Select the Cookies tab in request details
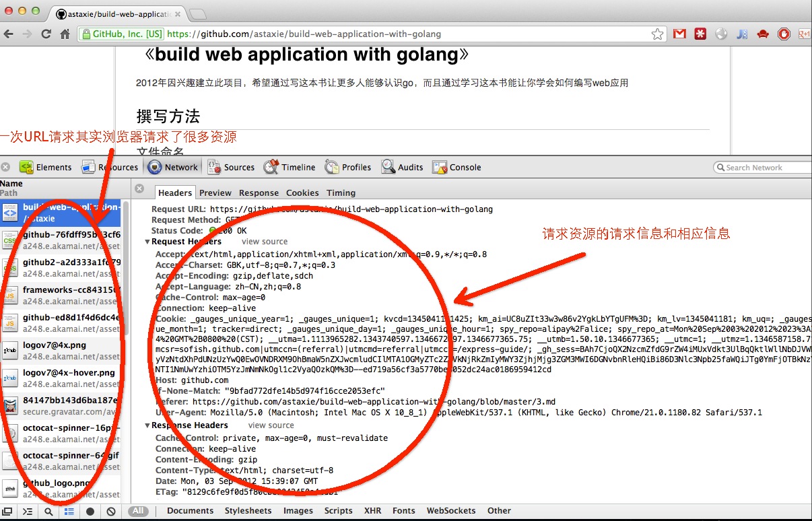Image resolution: width=812 pixels, height=521 pixels. pos(302,193)
